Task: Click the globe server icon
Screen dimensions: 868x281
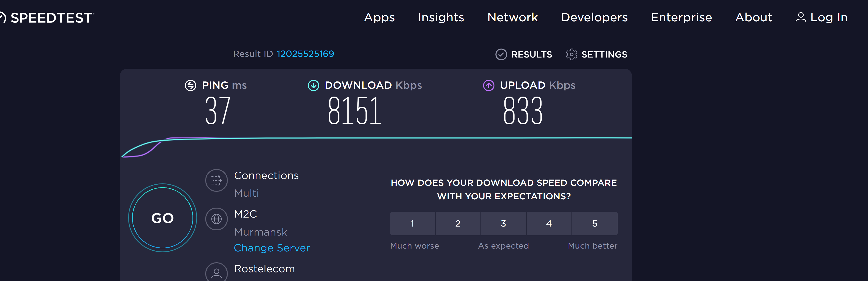Action: [x=216, y=219]
